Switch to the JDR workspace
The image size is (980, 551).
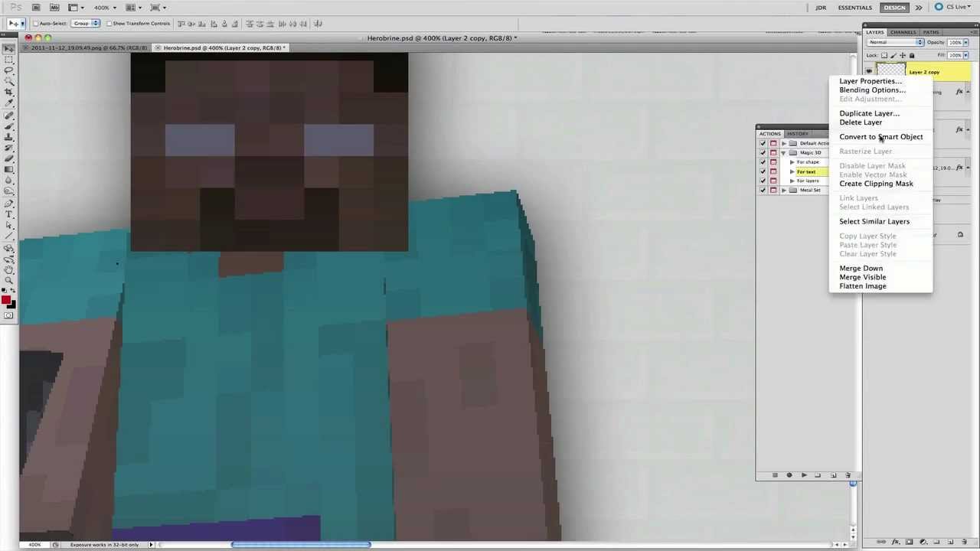click(821, 8)
